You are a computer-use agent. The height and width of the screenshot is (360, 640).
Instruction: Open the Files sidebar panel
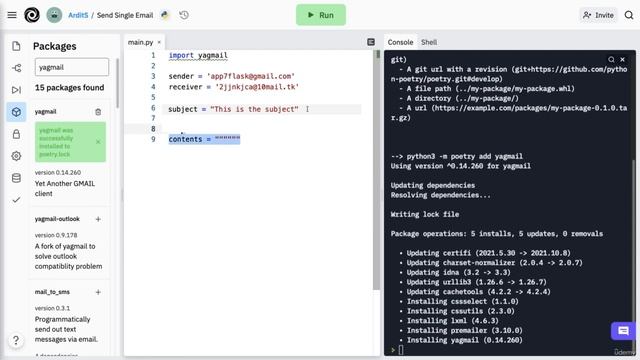pos(16,46)
